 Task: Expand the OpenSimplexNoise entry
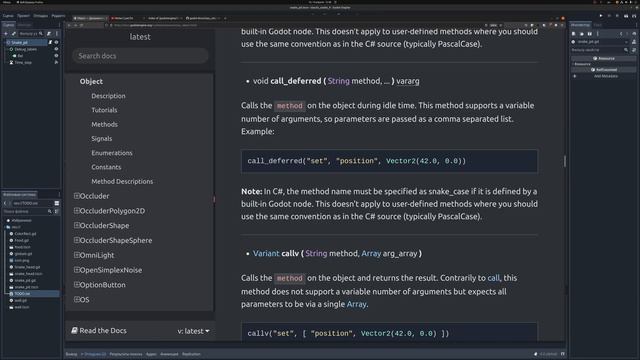click(x=76, y=270)
